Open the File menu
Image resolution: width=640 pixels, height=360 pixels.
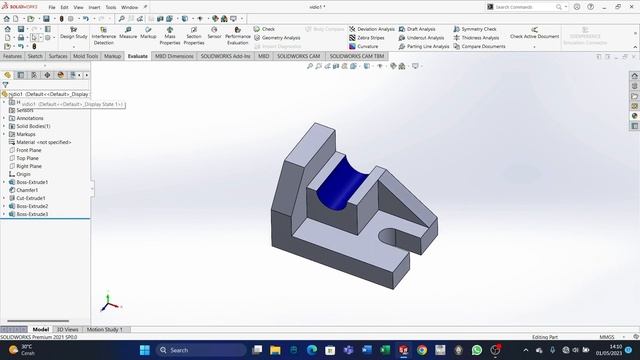[52, 7]
